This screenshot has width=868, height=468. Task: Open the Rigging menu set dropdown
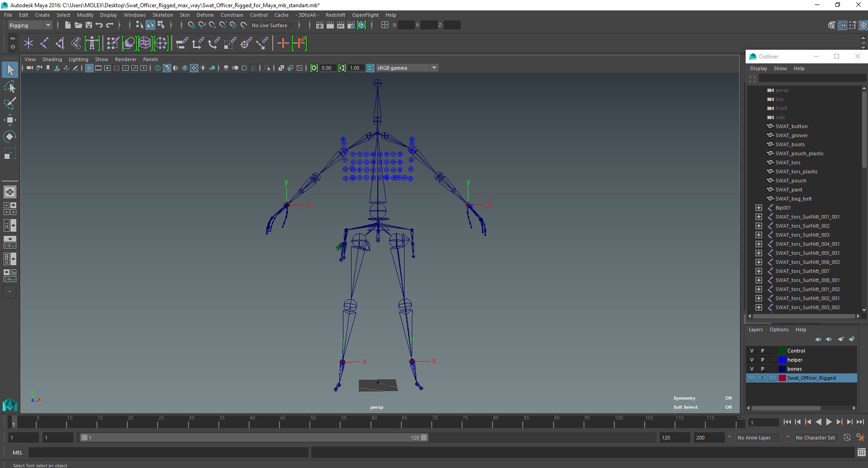pos(29,25)
